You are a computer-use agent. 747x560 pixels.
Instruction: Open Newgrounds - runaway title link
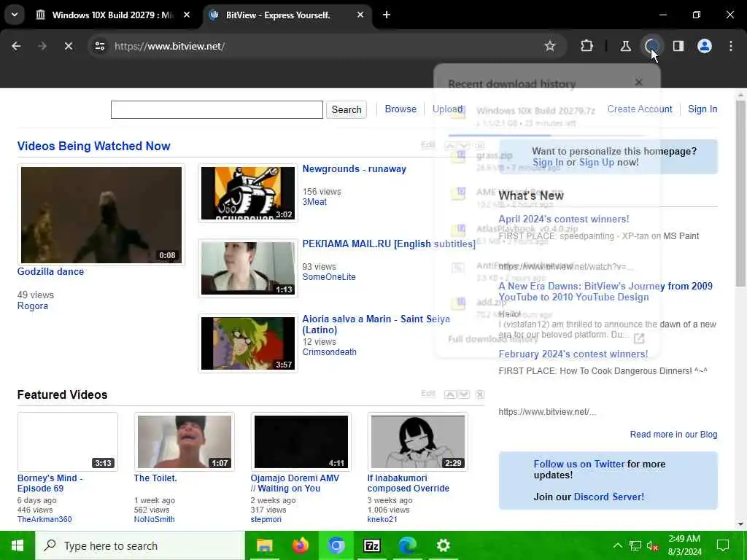(x=355, y=168)
